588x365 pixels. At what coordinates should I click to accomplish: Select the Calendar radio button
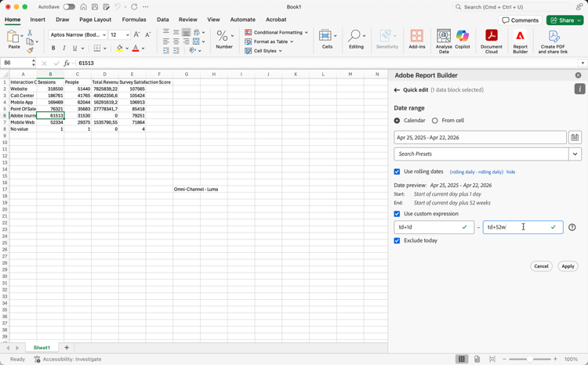pos(397,121)
